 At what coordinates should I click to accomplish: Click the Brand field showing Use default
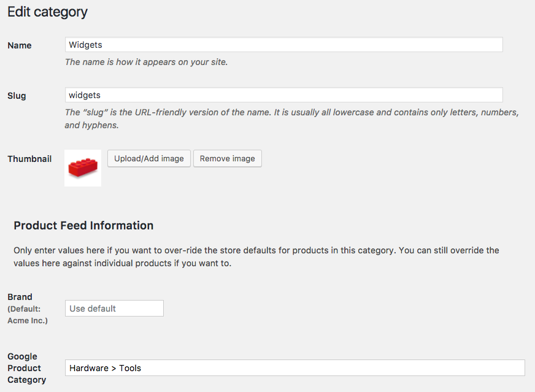tap(114, 308)
